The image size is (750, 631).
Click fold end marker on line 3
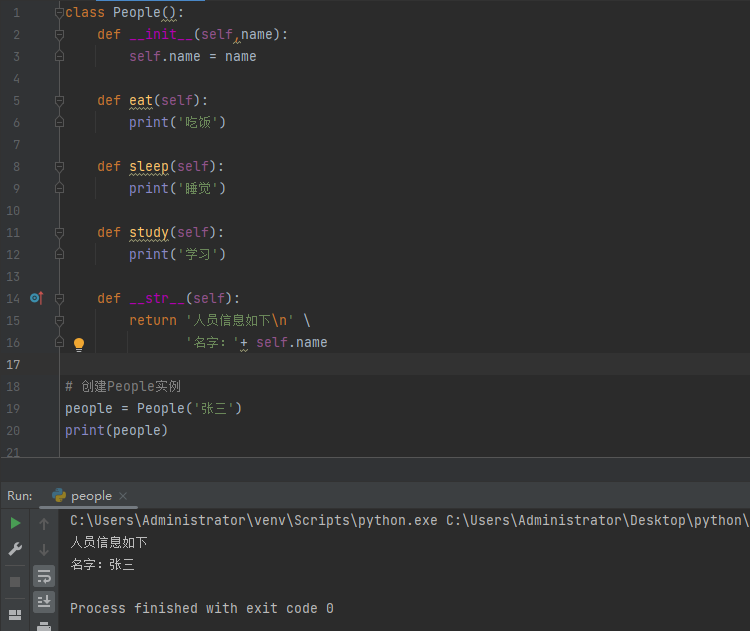click(x=59, y=56)
